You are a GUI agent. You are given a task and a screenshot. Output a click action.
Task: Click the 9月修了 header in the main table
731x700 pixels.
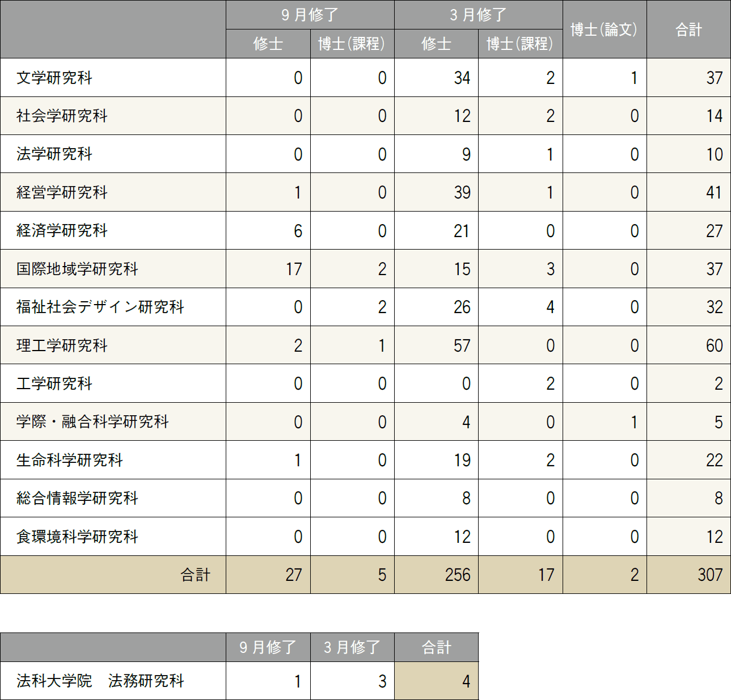coord(310,15)
